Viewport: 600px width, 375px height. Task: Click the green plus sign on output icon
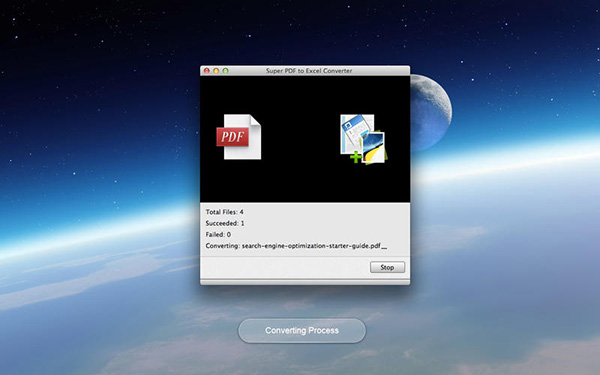(356, 157)
